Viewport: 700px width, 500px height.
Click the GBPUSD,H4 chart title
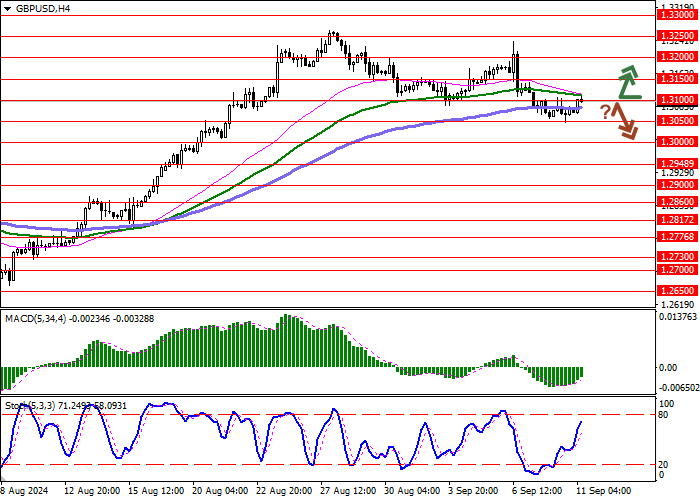(42, 8)
